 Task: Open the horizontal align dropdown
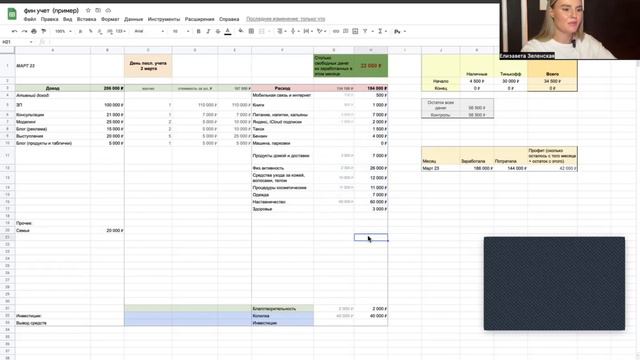coord(281,31)
